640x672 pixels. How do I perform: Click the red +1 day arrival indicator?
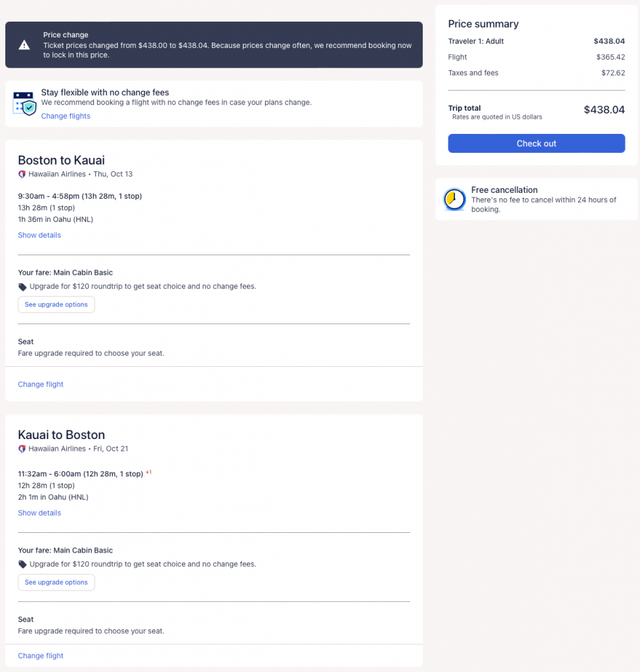click(x=148, y=472)
